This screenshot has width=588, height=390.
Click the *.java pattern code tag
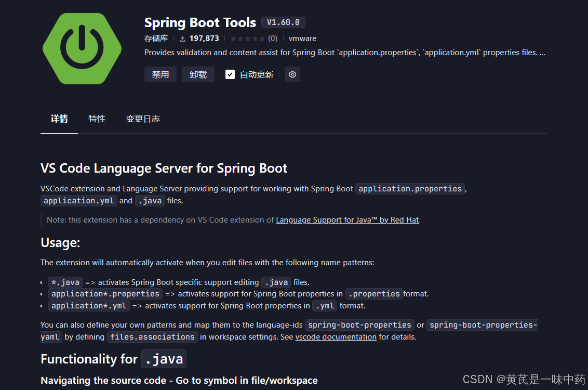point(65,282)
